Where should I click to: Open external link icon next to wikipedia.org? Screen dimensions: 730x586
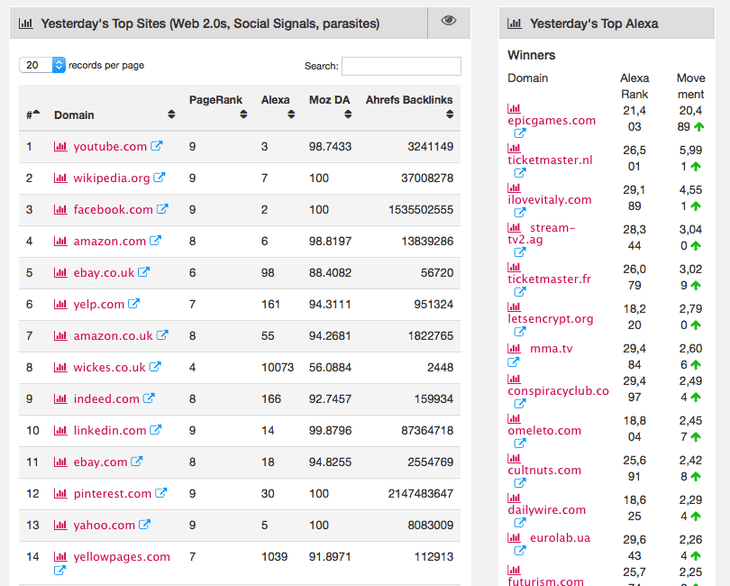tap(160, 178)
